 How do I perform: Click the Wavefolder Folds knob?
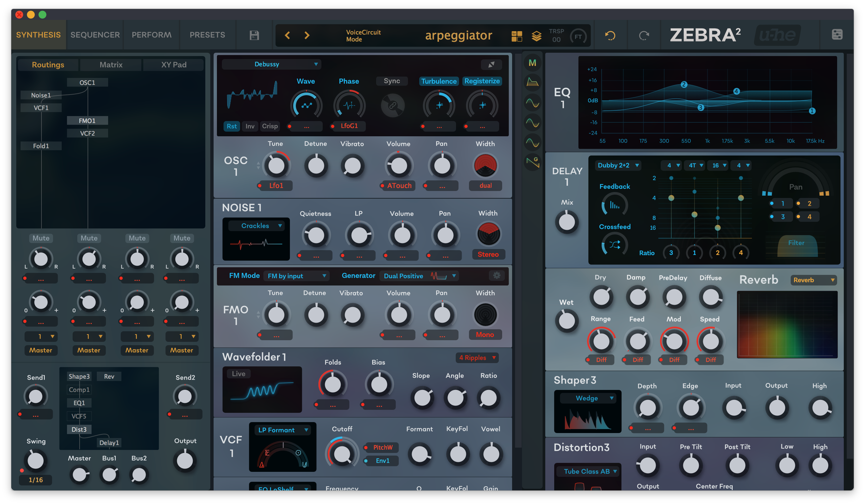332,384
